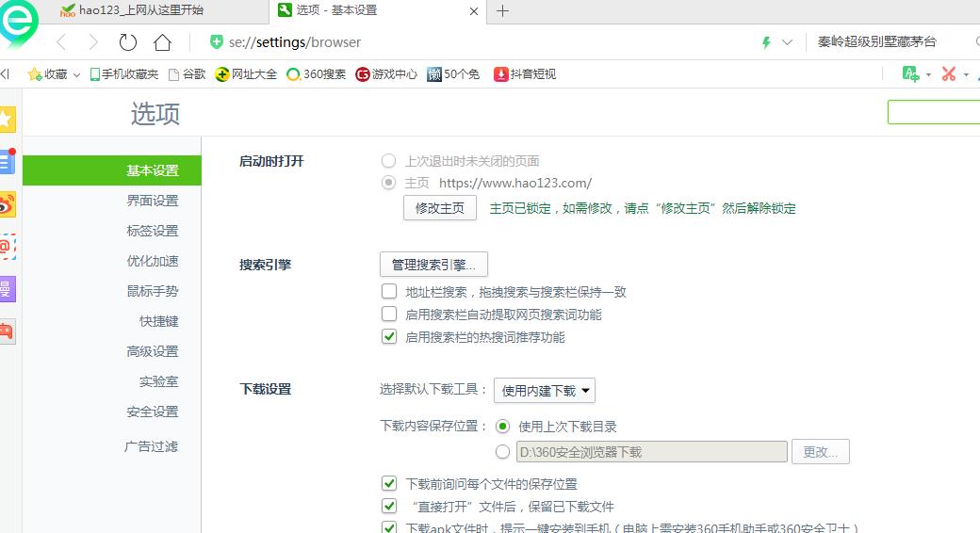Viewport: 980px width, 533px height.
Task: Open the 360搜索 bookmark
Action: pos(316,74)
